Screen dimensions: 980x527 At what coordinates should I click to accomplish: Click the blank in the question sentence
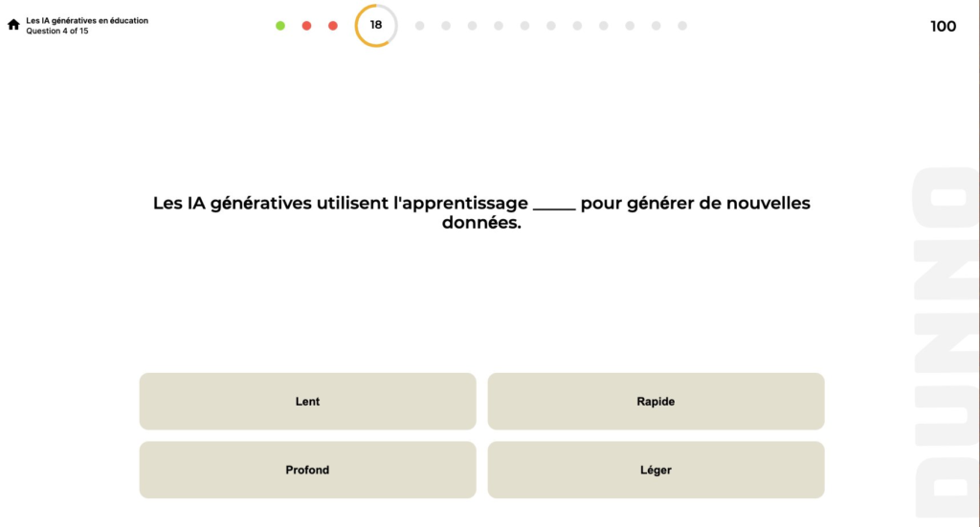[x=554, y=205]
